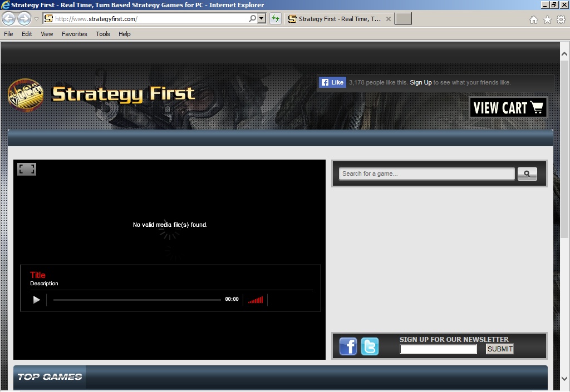Play the video with the play button
The width and height of the screenshot is (570, 392).
click(36, 300)
